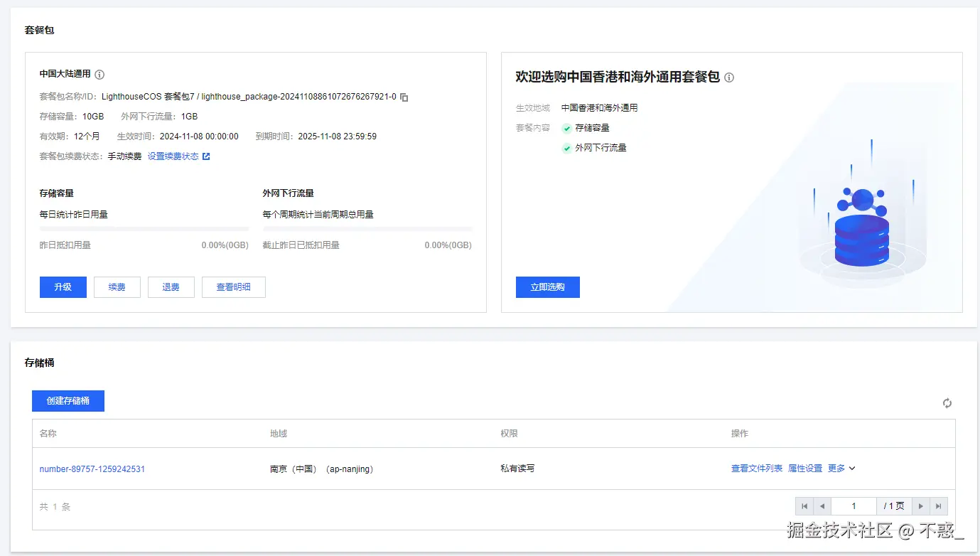Click 立即选购 to purchase the overseas package
Image resolution: width=980 pixels, height=556 pixels.
click(547, 287)
